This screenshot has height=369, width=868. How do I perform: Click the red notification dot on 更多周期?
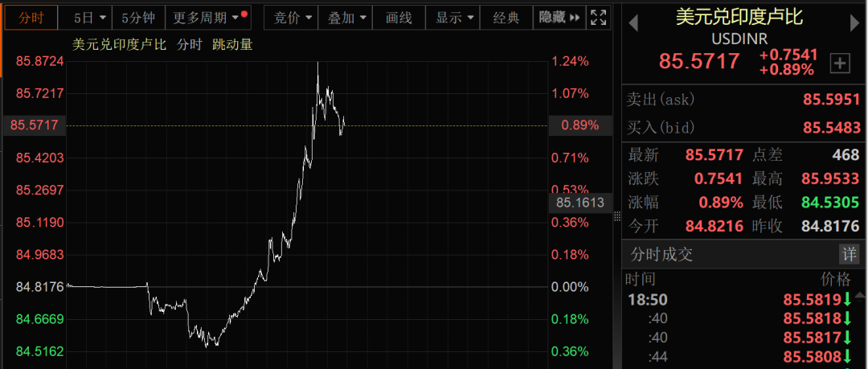[244, 13]
